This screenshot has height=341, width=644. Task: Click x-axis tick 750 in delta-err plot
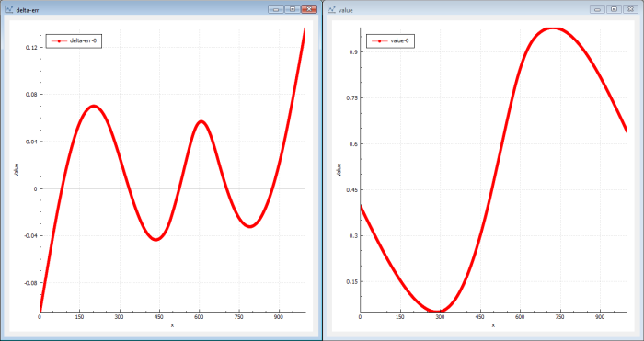[239, 317]
